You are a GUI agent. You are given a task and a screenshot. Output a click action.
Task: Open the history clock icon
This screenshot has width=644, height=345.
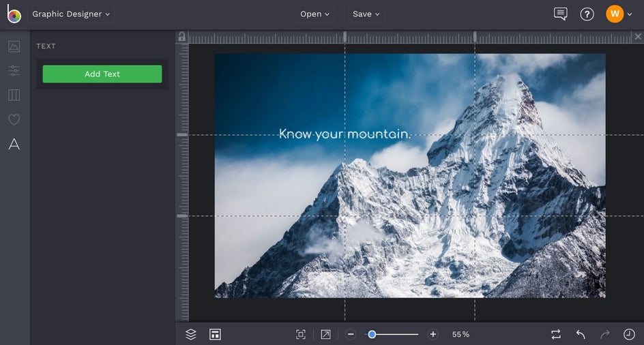(x=629, y=334)
